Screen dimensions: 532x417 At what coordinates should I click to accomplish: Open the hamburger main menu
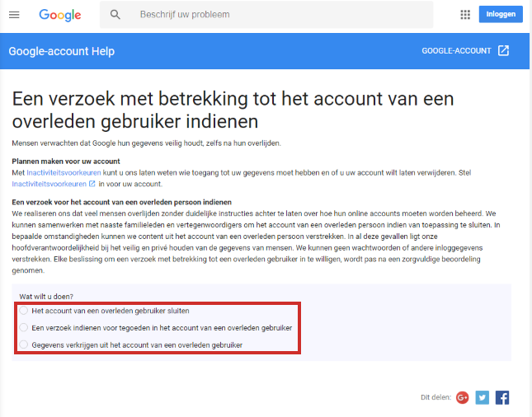14,15
